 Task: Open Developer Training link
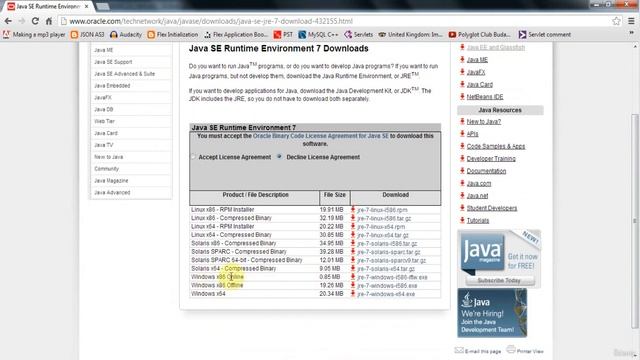click(491, 159)
